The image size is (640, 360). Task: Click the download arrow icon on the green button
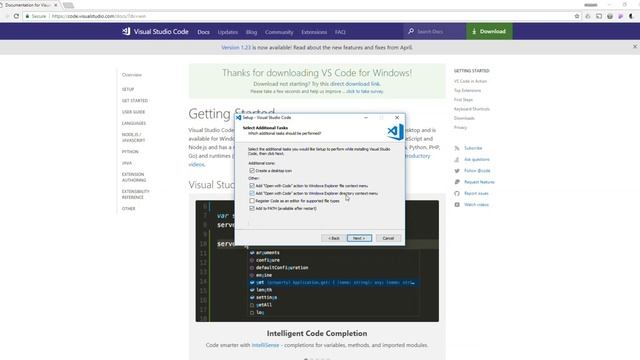tap(474, 31)
